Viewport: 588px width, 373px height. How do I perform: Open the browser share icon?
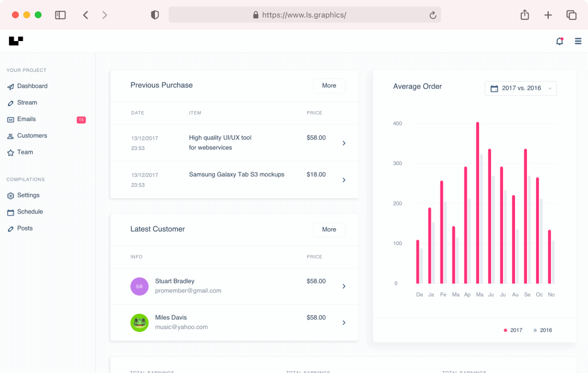click(x=525, y=15)
